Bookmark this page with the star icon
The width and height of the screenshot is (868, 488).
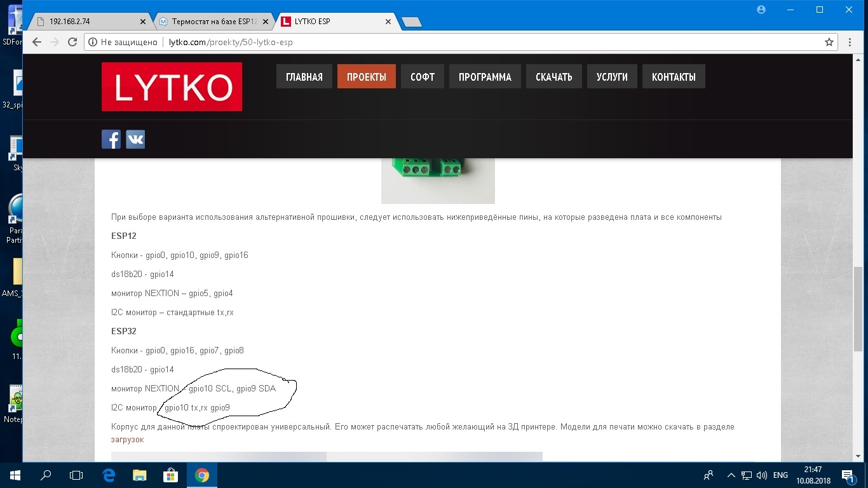[829, 42]
